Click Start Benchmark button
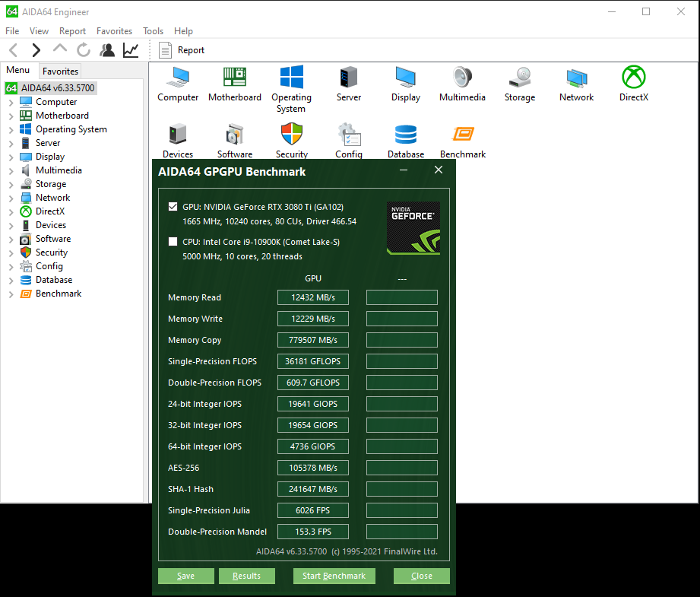This screenshot has width=700, height=597. tap(334, 576)
